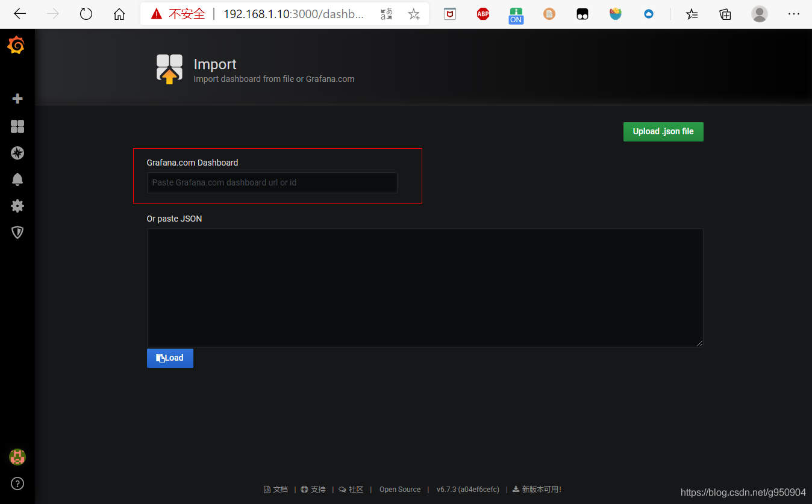Click the disabled browser forward arrow
The height and width of the screenshot is (504, 812).
coord(53,14)
